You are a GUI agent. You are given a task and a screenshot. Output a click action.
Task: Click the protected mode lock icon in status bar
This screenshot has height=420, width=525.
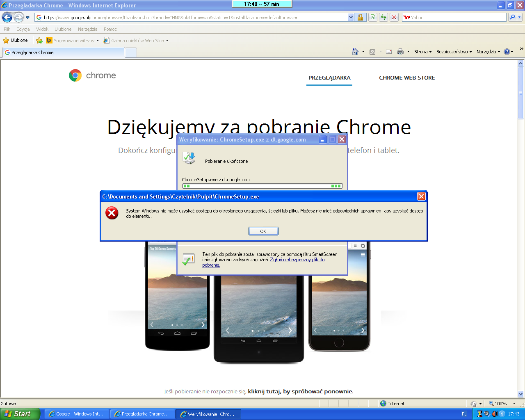click(x=473, y=404)
